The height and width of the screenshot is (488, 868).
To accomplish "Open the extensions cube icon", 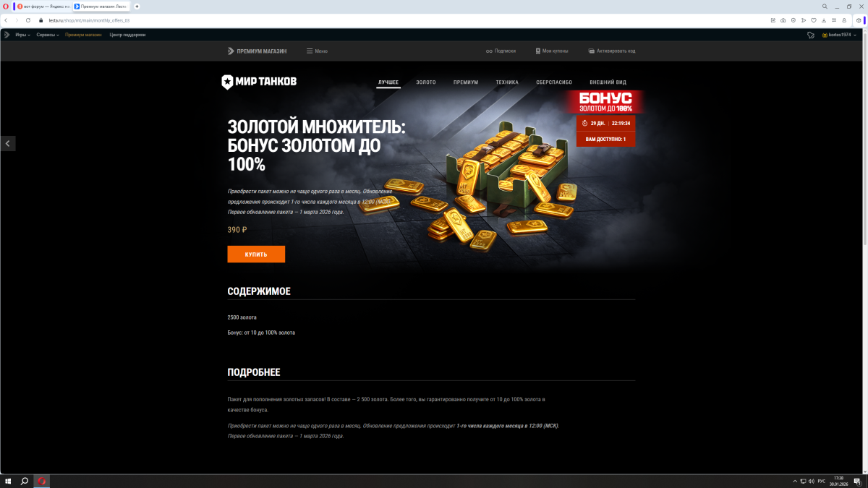I will coord(859,20).
